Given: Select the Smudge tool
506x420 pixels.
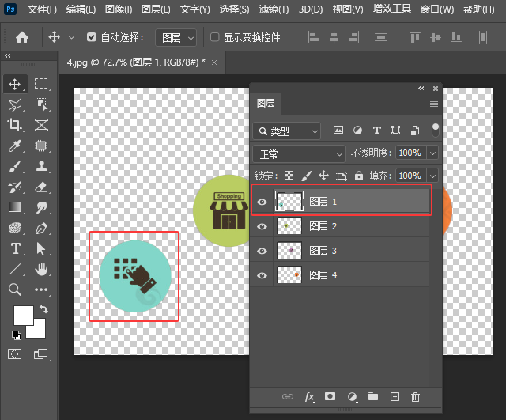Looking at the screenshot, I should tap(41, 207).
